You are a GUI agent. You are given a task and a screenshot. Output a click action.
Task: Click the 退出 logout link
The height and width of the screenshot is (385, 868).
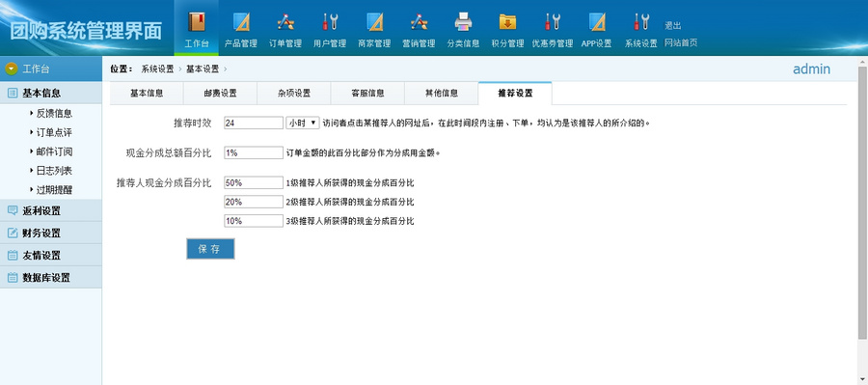[672, 25]
